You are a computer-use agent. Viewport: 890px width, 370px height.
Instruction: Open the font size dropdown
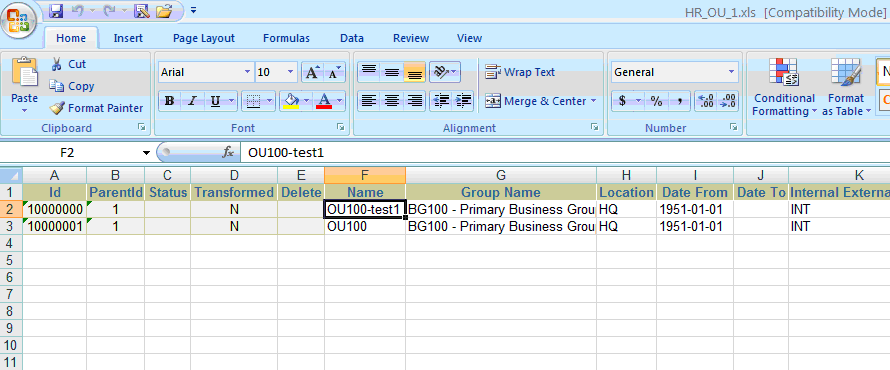291,72
